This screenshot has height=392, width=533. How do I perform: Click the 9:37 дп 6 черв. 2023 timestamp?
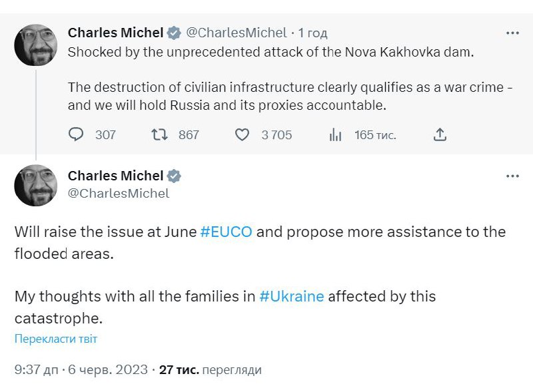(x=81, y=370)
